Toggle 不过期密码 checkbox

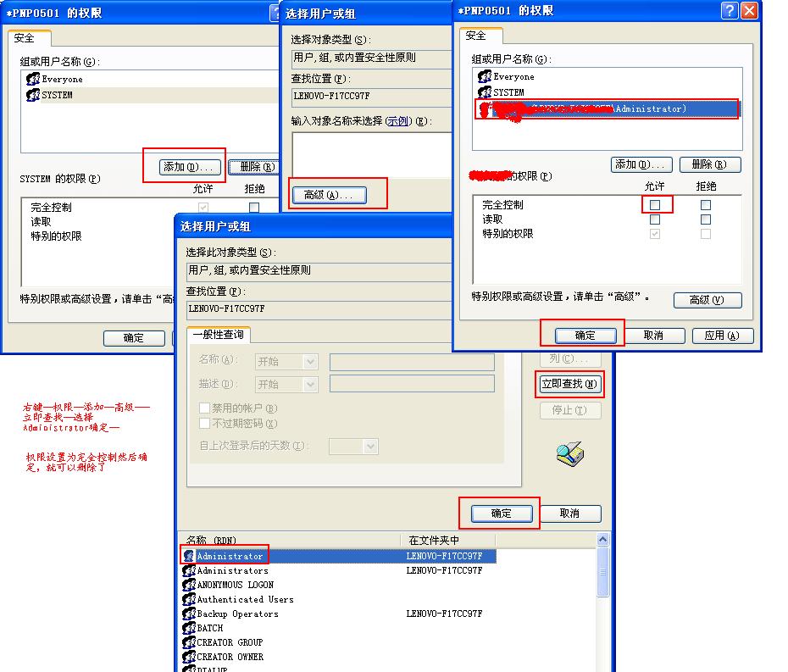(204, 423)
